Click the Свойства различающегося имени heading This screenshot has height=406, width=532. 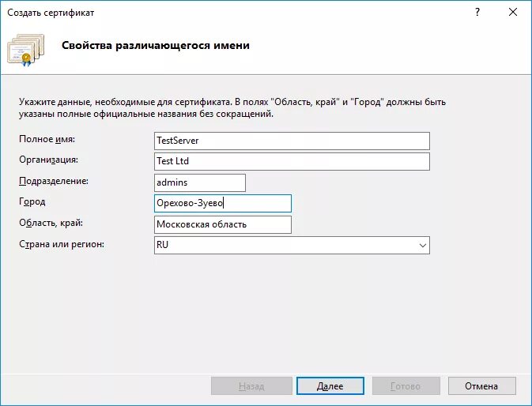(156, 45)
